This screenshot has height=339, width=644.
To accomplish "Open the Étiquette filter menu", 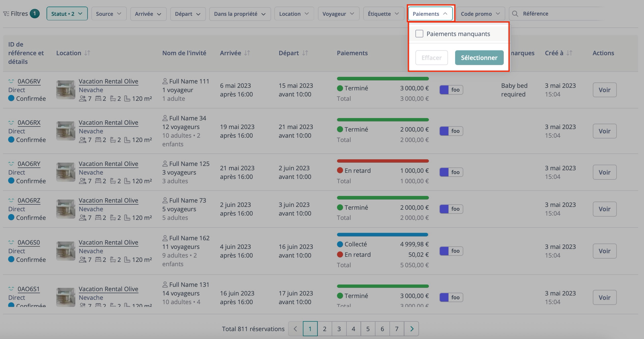I will pyautogui.click(x=383, y=13).
